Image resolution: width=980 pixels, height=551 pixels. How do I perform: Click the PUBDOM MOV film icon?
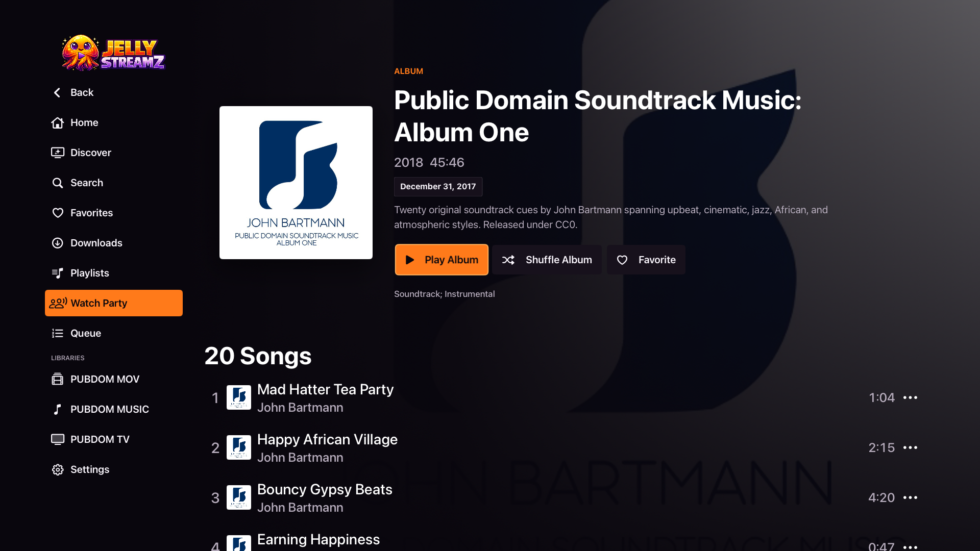[x=58, y=379]
